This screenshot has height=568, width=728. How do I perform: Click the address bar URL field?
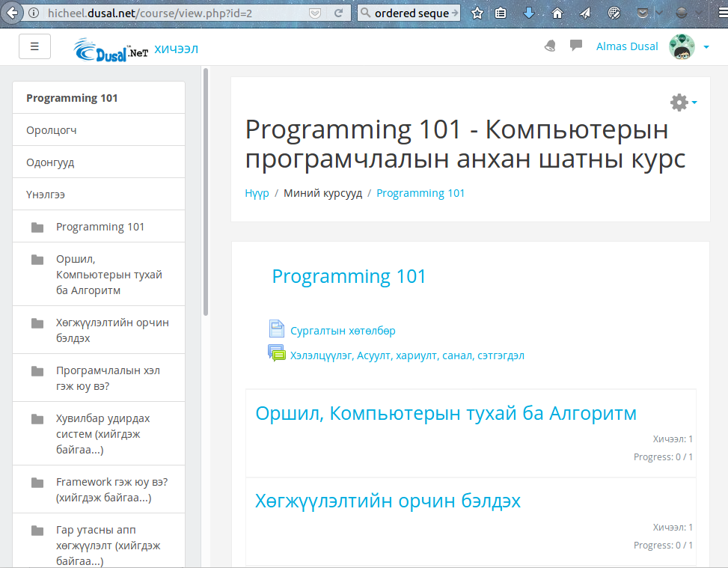pos(177,13)
